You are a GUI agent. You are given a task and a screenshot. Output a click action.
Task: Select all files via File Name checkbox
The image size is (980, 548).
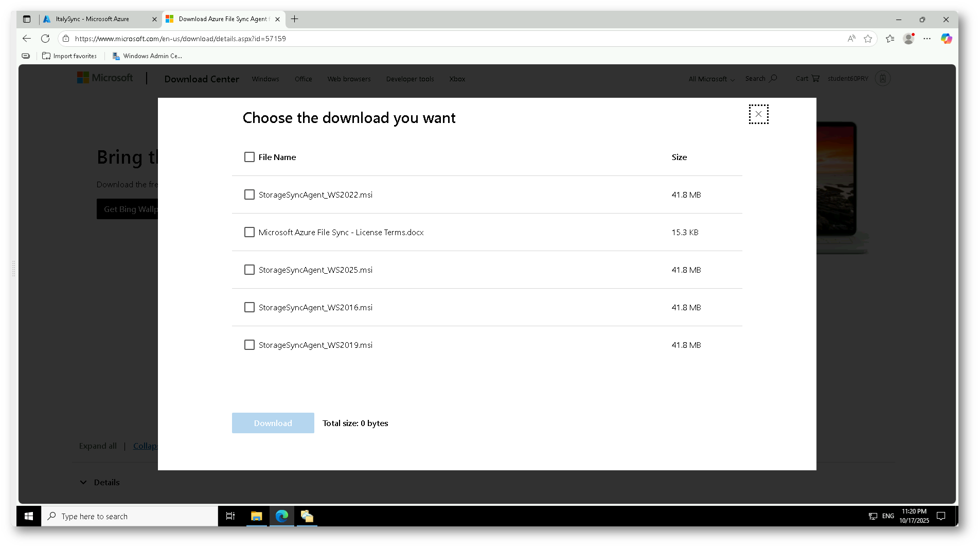[250, 157]
